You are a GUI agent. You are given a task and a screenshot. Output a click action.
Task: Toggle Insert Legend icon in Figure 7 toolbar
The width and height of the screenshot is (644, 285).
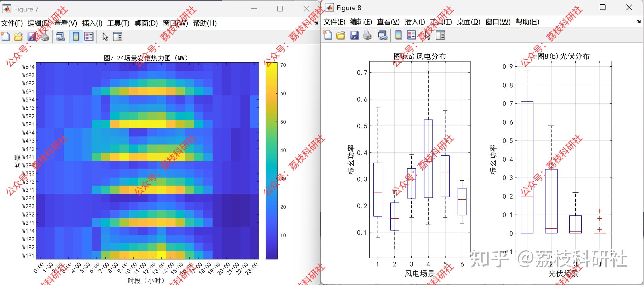(89, 36)
